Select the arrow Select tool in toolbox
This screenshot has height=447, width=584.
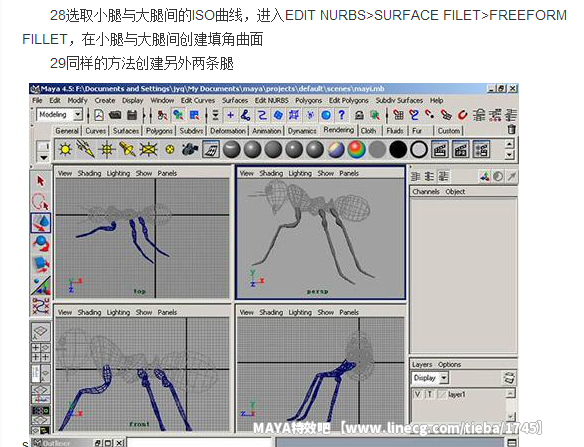40,181
